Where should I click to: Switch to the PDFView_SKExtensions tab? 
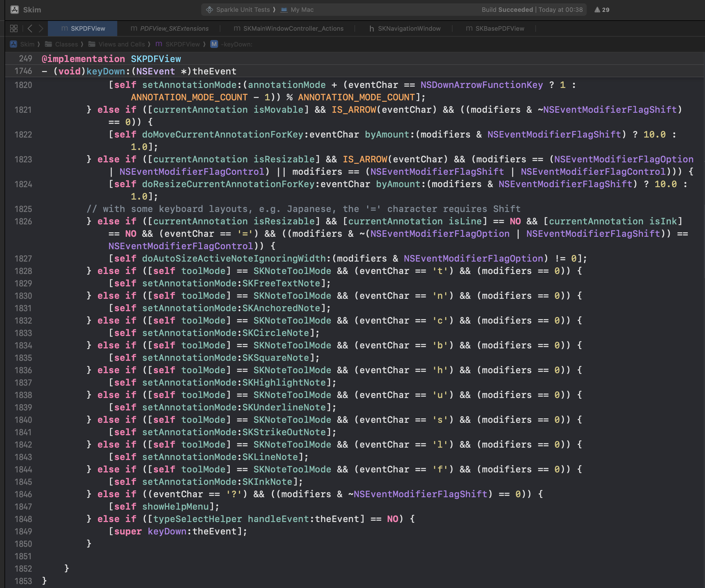pos(174,28)
